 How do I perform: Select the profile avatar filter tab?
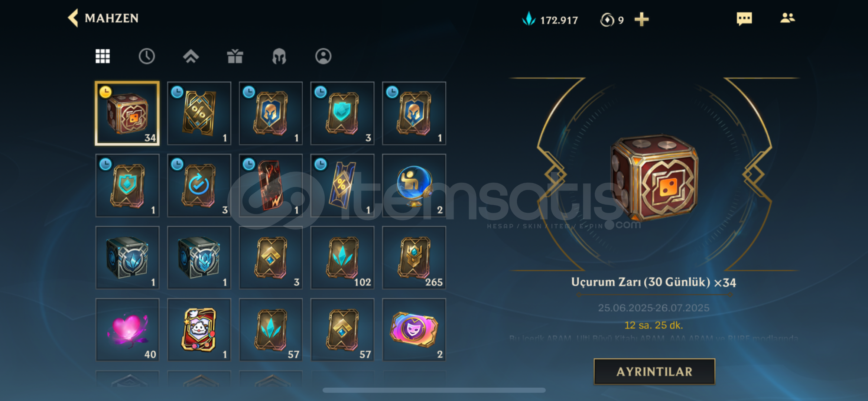click(x=323, y=56)
